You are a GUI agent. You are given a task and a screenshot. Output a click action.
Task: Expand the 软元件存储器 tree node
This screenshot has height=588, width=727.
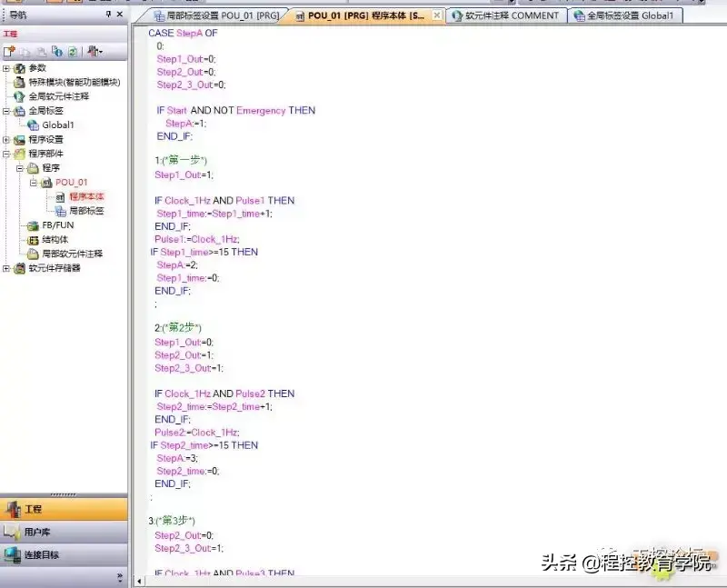(x=6, y=268)
